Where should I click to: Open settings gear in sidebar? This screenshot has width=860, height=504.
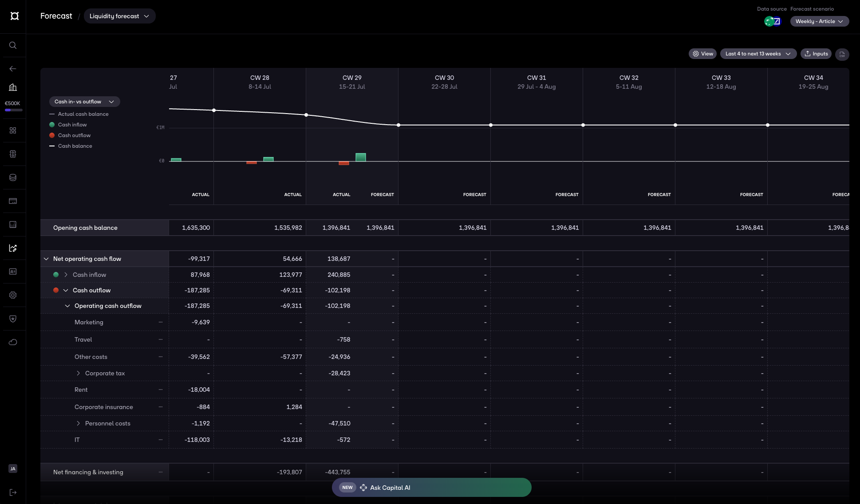point(13,295)
